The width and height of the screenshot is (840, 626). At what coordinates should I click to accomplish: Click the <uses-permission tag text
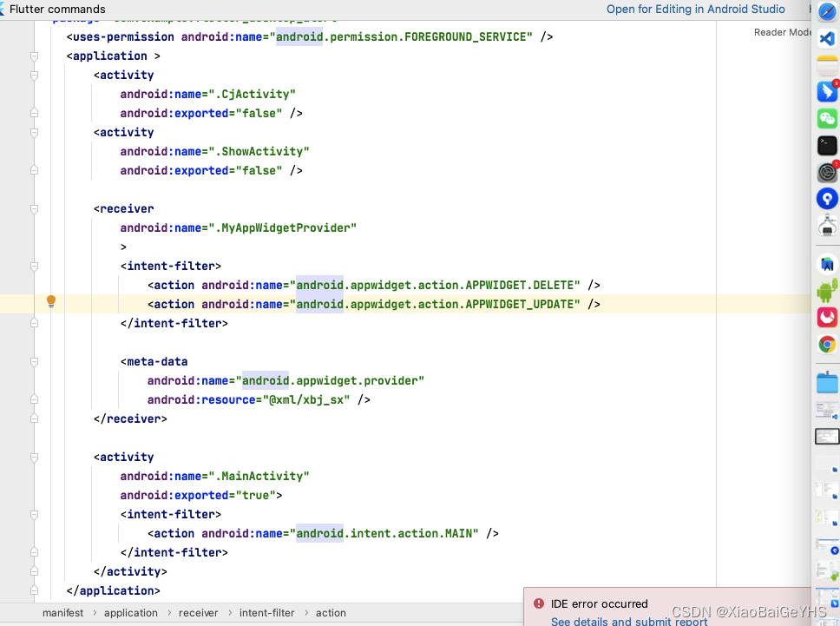(x=120, y=37)
